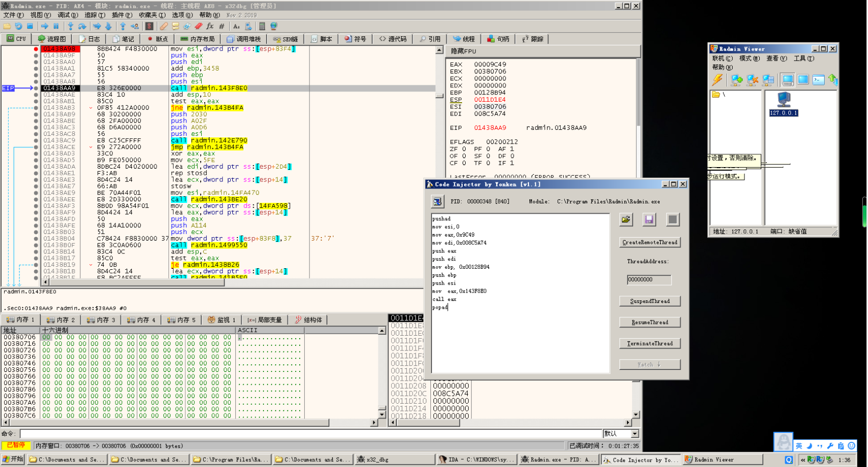
Task: Open a file with the x32dbg folder icon
Action: pos(7,26)
